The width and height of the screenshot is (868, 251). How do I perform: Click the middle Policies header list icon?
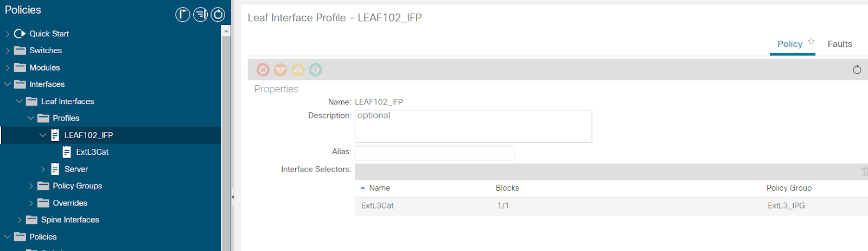coord(201,15)
